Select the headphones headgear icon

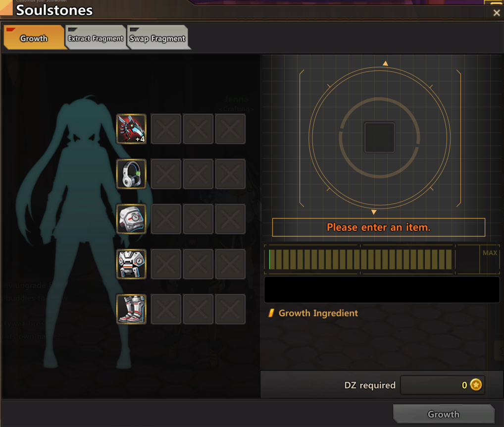coord(131,174)
